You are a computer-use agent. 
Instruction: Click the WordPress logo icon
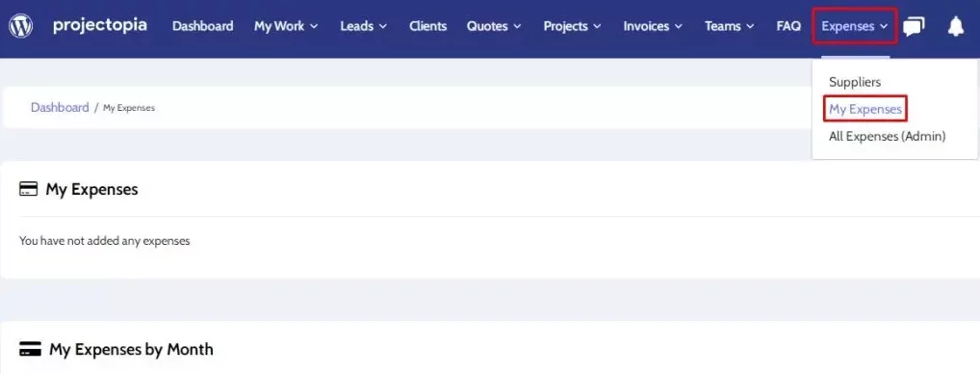pyautogui.click(x=20, y=26)
